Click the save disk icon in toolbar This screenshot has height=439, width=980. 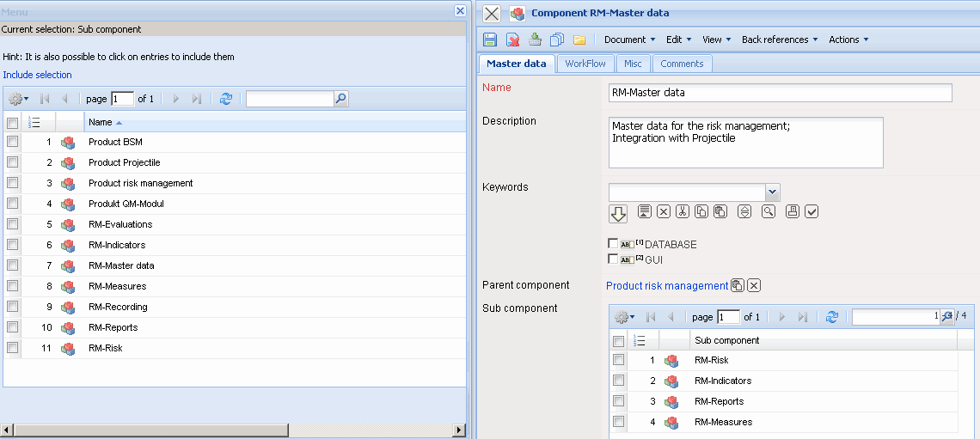[490, 40]
